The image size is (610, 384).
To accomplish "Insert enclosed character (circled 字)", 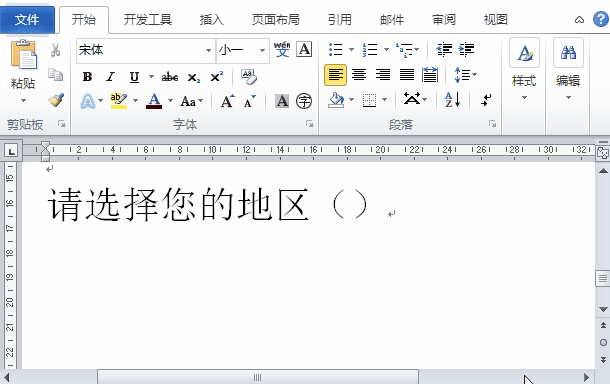I will point(304,101).
